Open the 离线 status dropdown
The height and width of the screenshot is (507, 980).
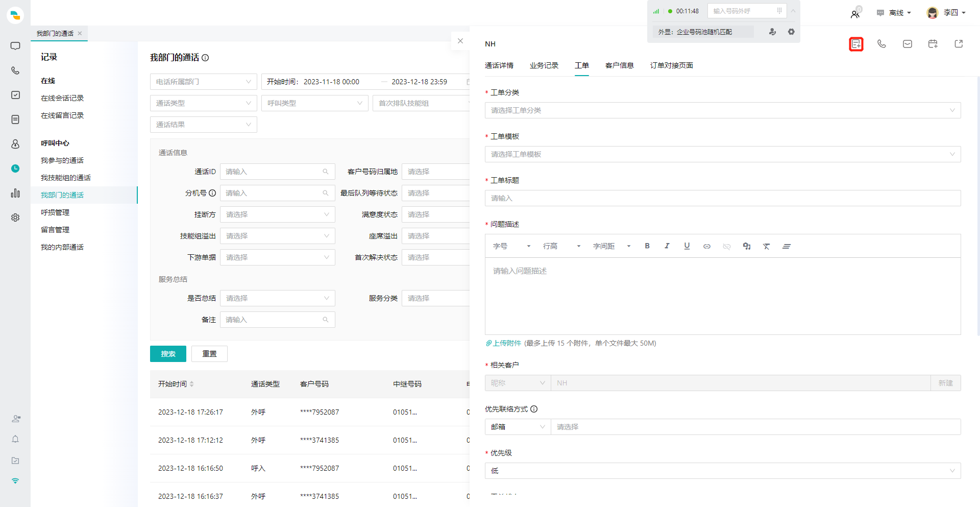coord(894,13)
